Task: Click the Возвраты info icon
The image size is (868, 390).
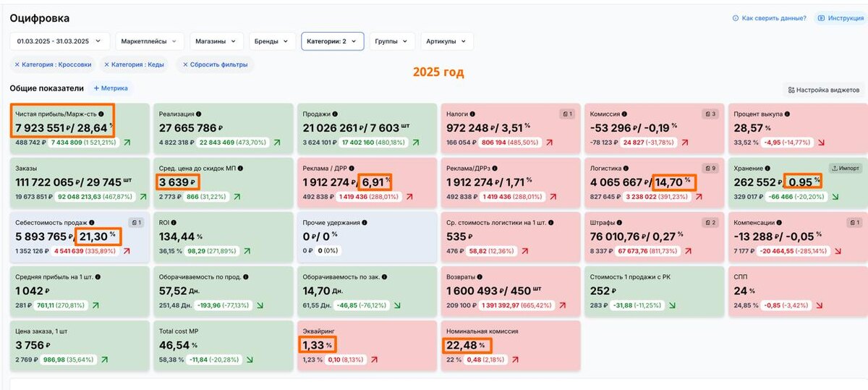Action: [x=481, y=276]
